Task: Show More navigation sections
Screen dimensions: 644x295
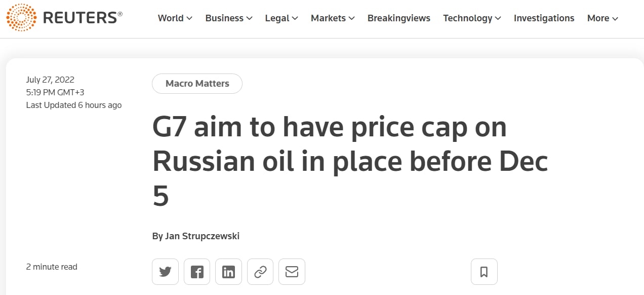Action: (602, 18)
